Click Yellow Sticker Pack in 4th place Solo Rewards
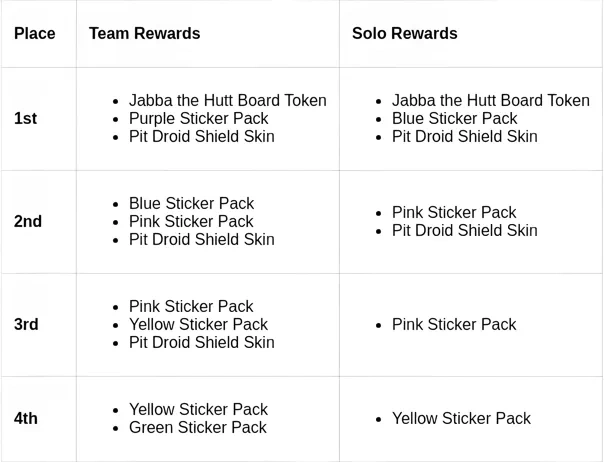 tap(461, 419)
